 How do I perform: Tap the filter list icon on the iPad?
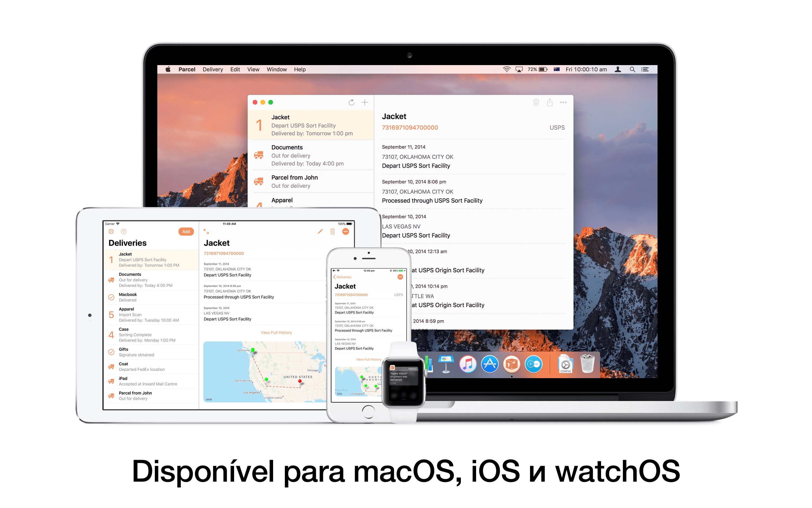[124, 231]
